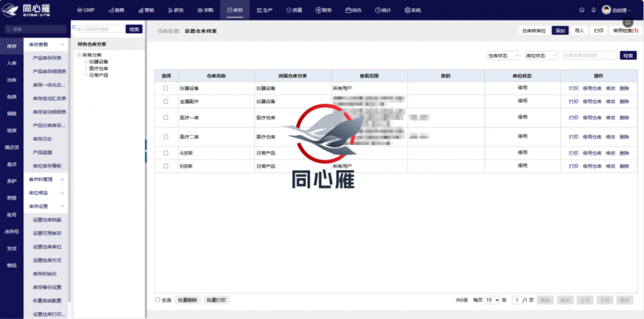Image resolution: width=644 pixels, height=319 pixels.
Task: Click 检索 button beside warehouse name field
Action: pyautogui.click(x=628, y=56)
